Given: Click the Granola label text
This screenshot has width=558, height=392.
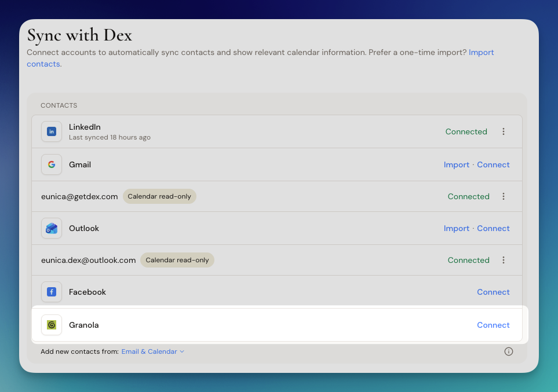Looking at the screenshot, I should pos(84,325).
